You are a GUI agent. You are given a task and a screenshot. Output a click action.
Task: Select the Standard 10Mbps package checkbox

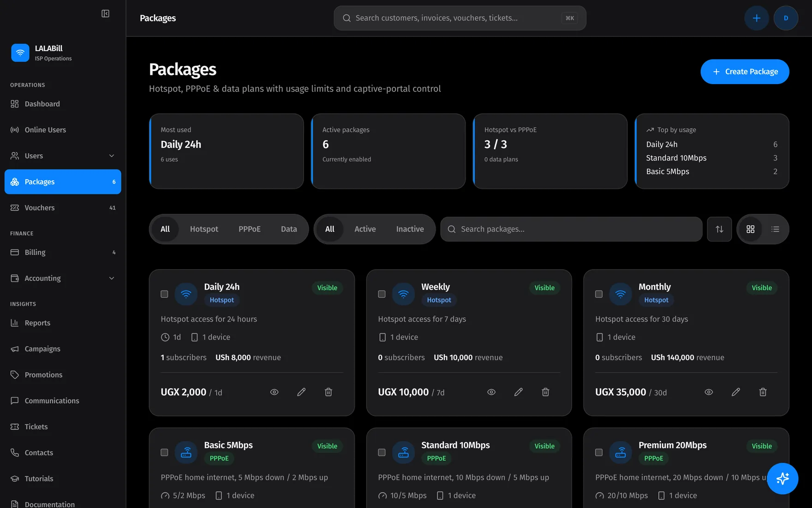coord(382,453)
